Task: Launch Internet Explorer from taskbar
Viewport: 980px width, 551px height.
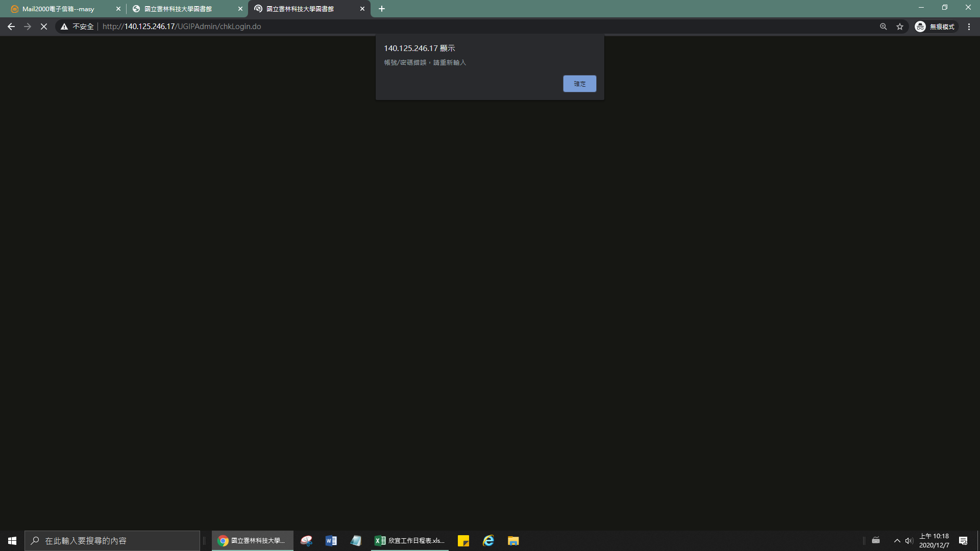Action: (488, 541)
